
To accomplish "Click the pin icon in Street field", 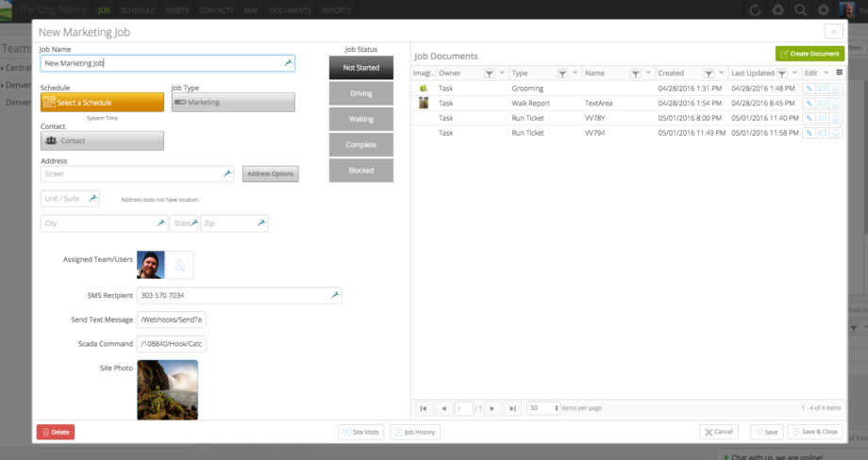I will 227,173.
